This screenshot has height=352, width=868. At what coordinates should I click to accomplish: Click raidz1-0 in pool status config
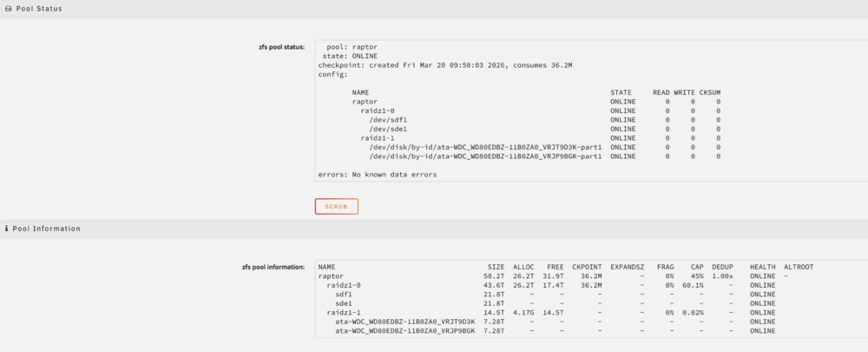(x=378, y=111)
